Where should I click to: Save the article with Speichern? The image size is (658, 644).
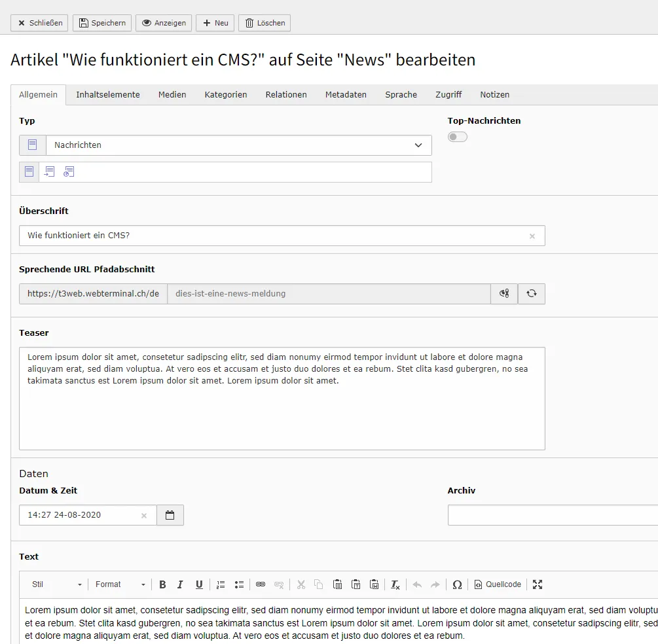pos(102,23)
